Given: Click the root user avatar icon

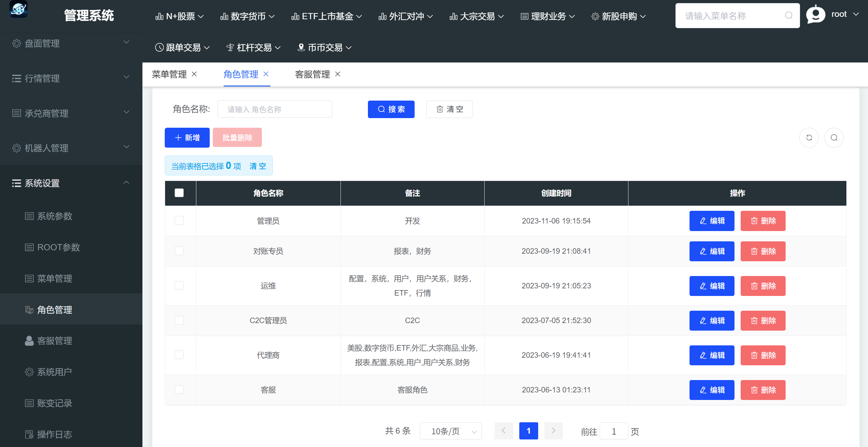Looking at the screenshot, I should point(815,15).
